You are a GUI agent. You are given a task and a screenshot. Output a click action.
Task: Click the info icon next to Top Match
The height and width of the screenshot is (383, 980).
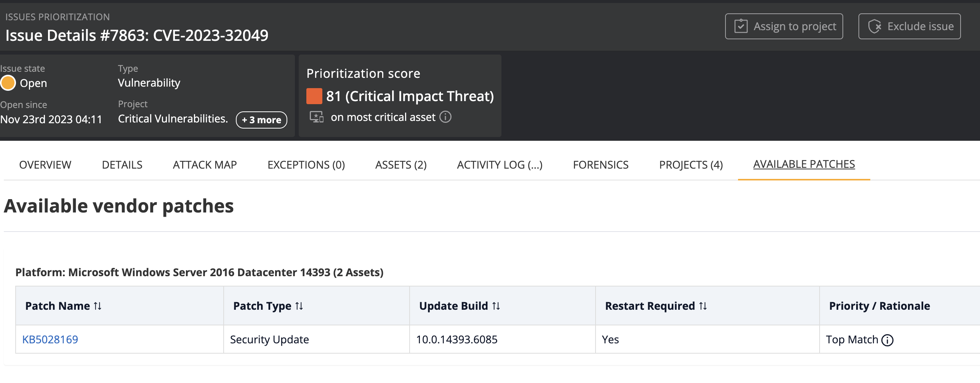coord(887,340)
